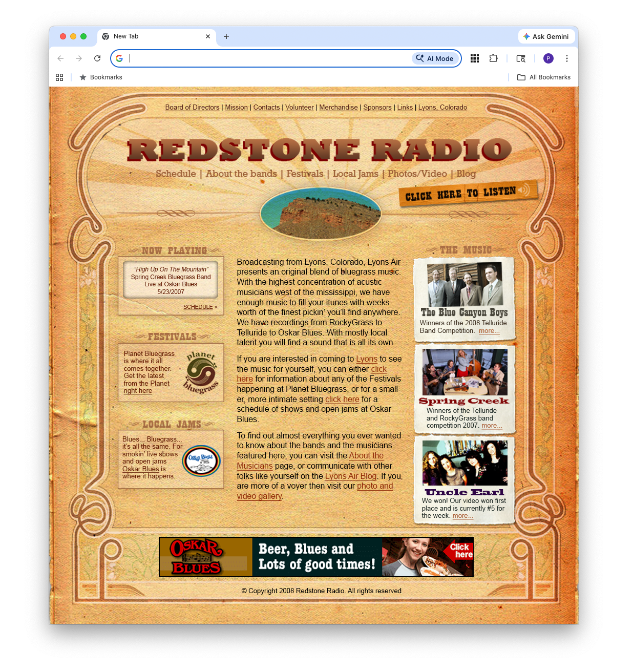
Task: Switch to the Blog section
Action: coord(466,174)
